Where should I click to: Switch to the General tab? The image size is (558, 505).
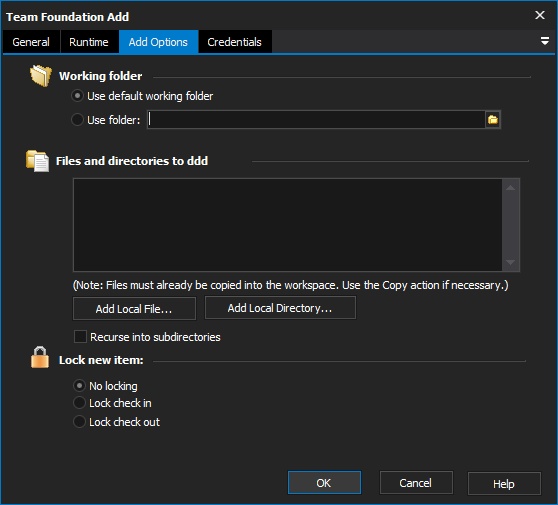click(31, 42)
